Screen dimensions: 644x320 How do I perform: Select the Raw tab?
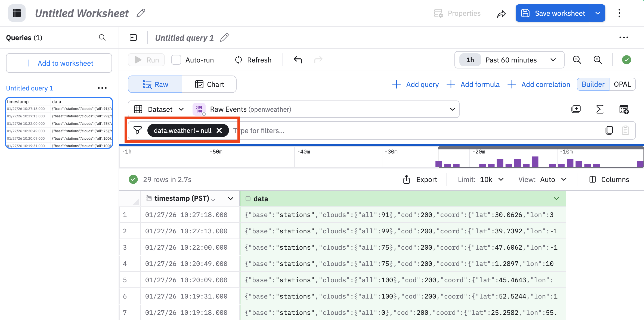(155, 84)
